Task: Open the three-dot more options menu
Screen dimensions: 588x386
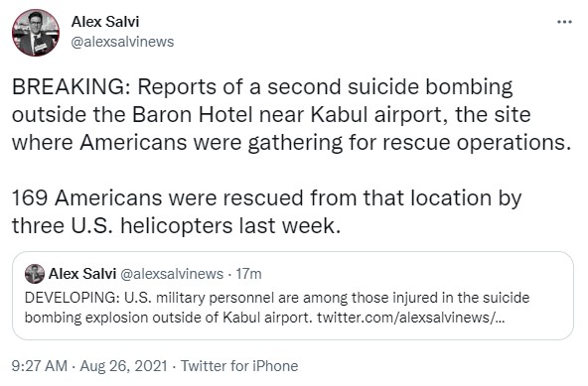Action: 564,22
